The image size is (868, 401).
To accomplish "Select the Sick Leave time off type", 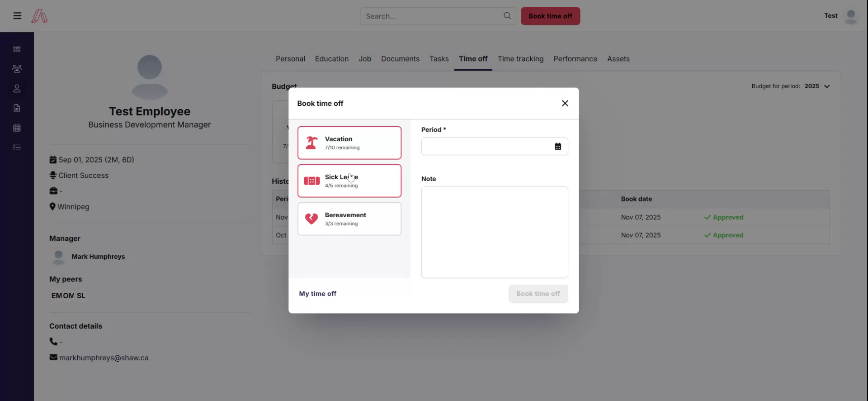I will coord(349,181).
